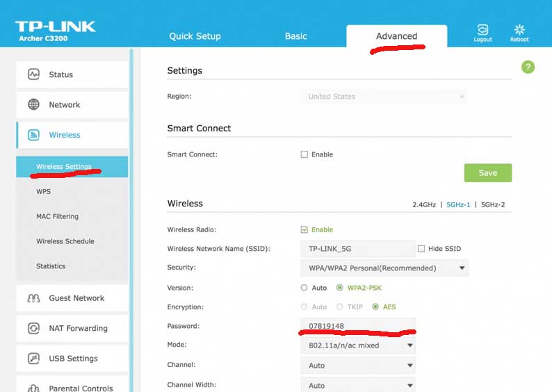Click the Network globe icon
Screen dimensions: 552x392
click(x=33, y=104)
